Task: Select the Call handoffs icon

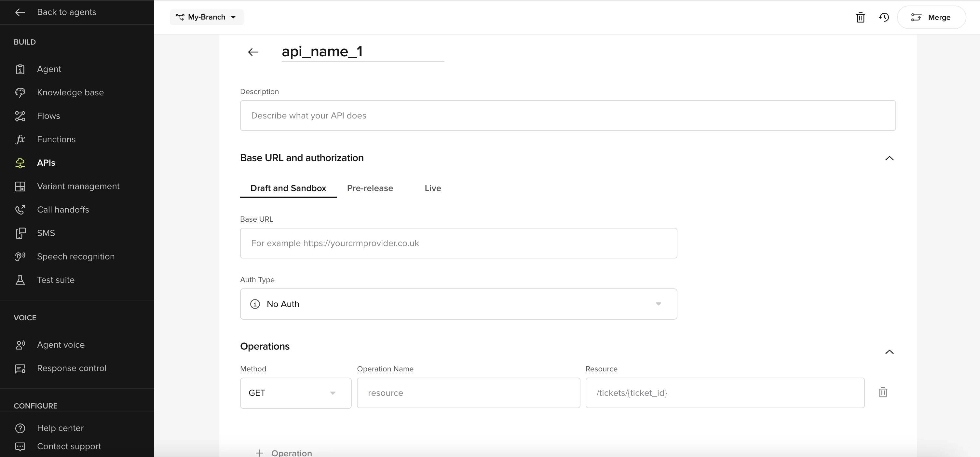Action: click(x=20, y=209)
